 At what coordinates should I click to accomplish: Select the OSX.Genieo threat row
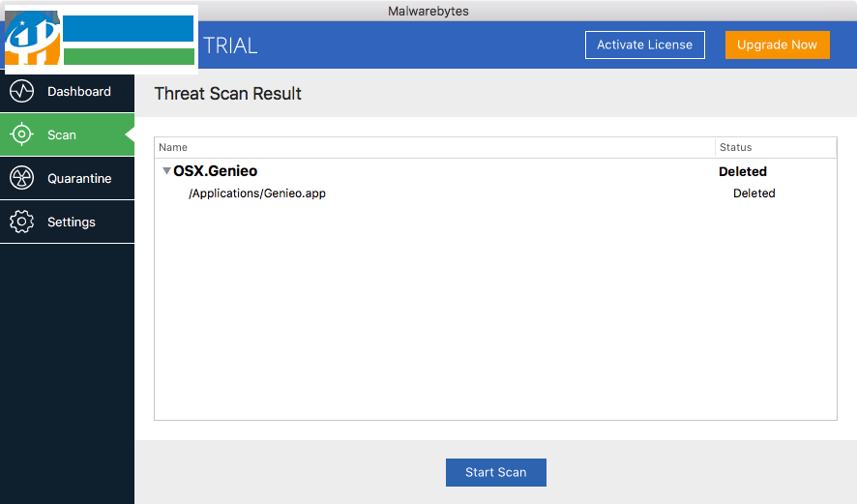[495, 171]
